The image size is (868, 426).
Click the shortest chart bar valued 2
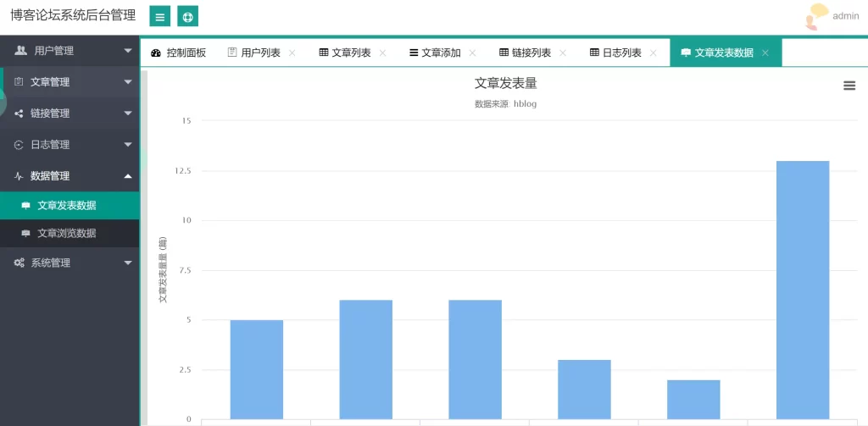pyautogui.click(x=693, y=400)
